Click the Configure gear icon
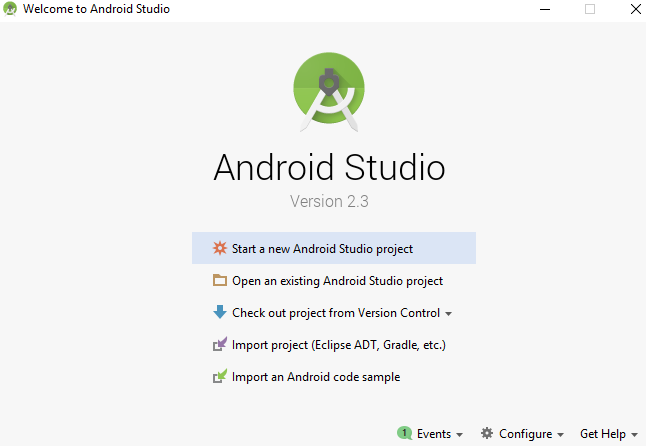The height and width of the screenshot is (446, 646). [487, 433]
